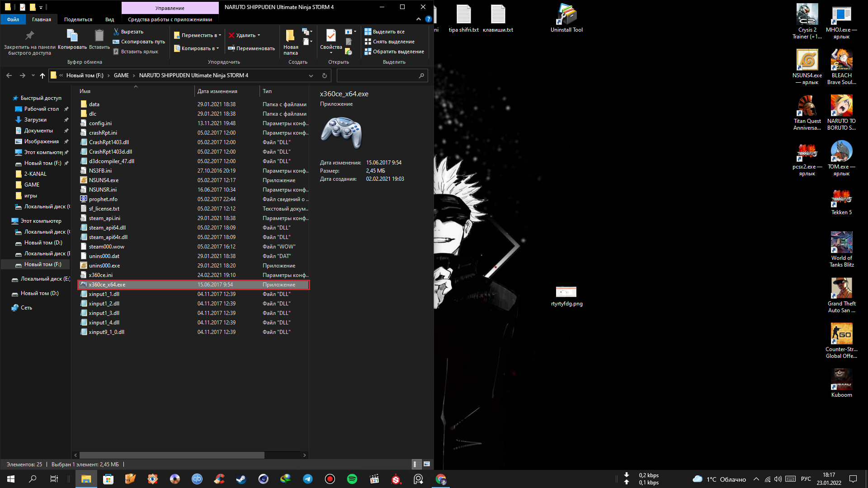Select all items (Выделить все)

click(x=385, y=32)
